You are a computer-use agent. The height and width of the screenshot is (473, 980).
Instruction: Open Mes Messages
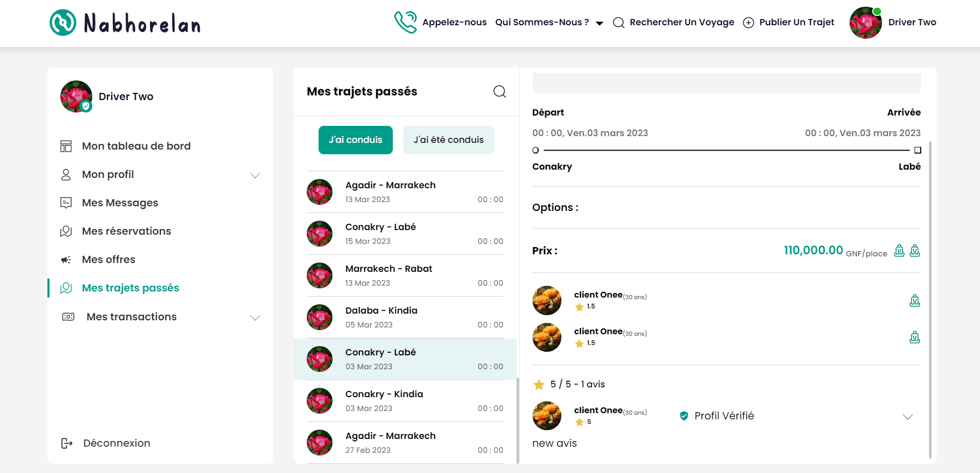120,203
